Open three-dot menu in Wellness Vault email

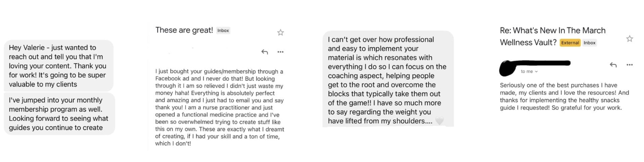629,65
